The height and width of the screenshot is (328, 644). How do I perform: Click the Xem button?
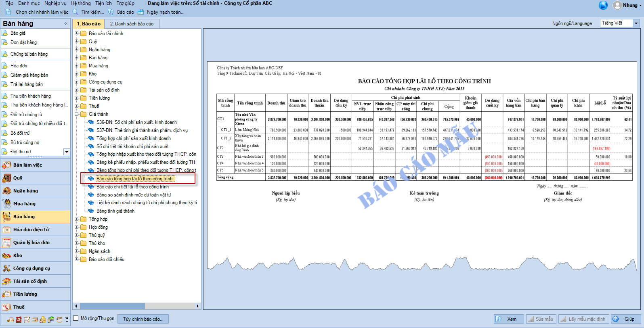coord(508,319)
